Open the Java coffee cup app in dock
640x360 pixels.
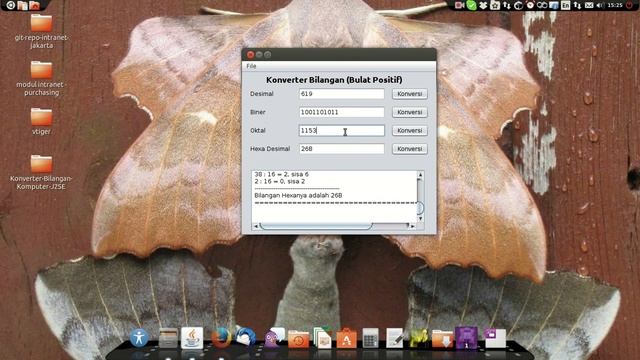pyautogui.click(x=192, y=338)
